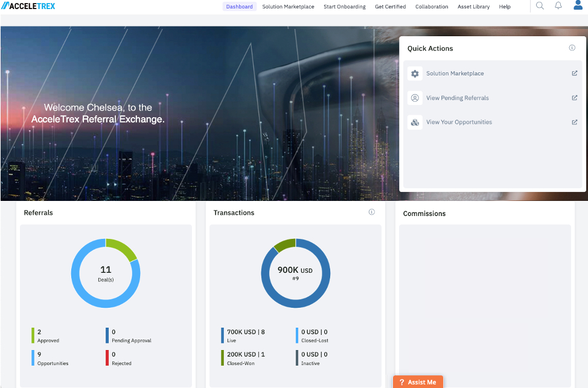Go to Start Onboarding menu item
588x388 pixels.
(344, 7)
